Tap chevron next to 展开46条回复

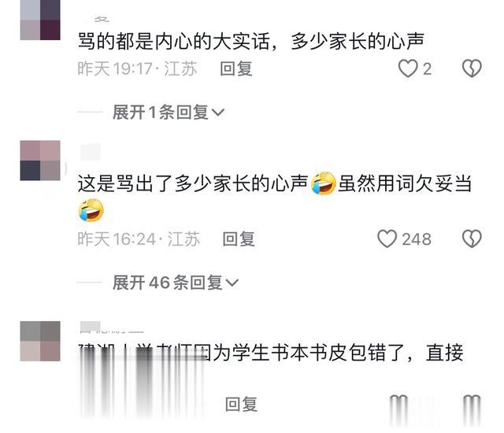pos(232,283)
